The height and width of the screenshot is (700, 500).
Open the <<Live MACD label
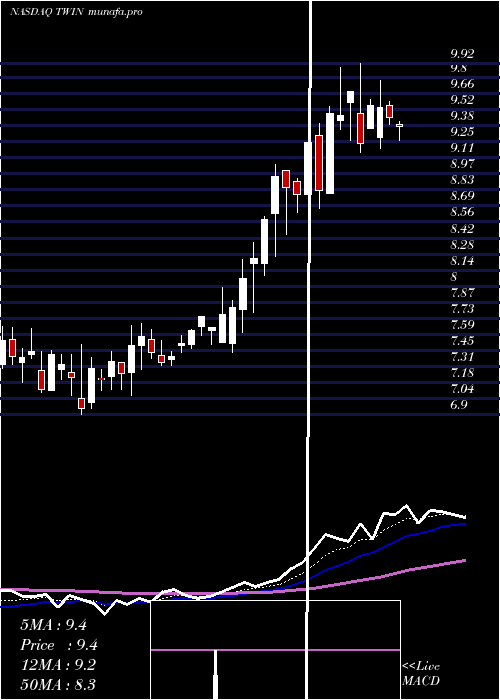(421, 673)
